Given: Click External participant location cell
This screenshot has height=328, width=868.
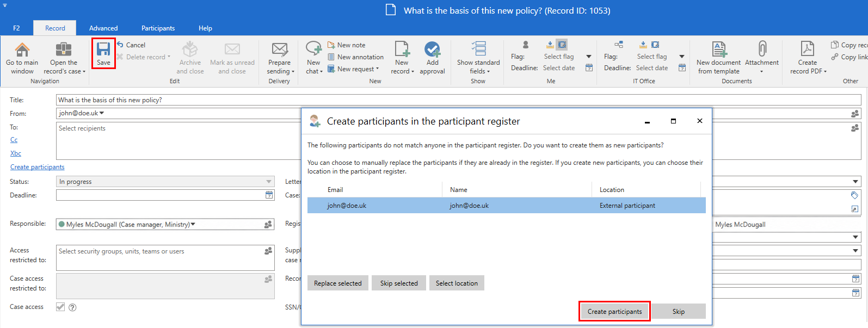Looking at the screenshot, I should point(627,206).
